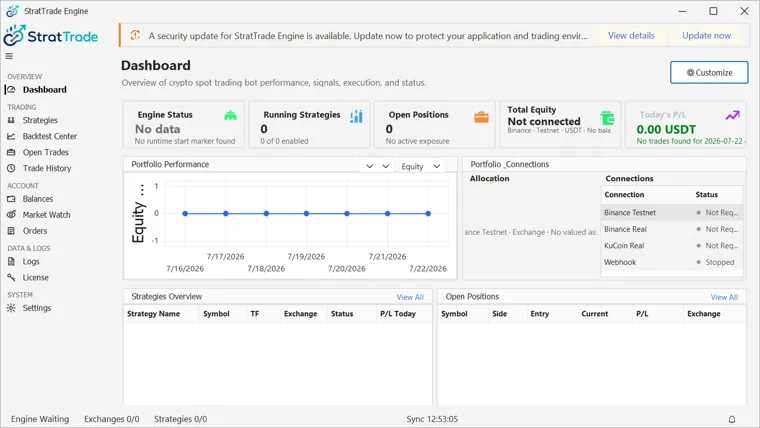Open the Equity metric dropdown
Viewport: 760px width, 428px height.
pos(421,166)
